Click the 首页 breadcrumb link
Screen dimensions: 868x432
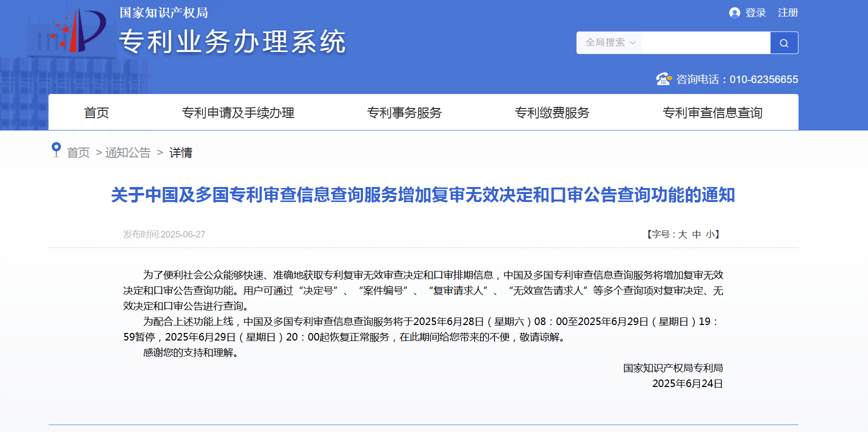(78, 152)
